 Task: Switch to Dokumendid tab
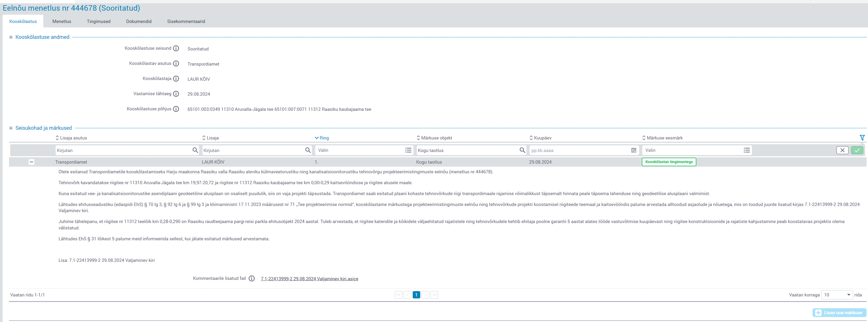[x=139, y=21]
